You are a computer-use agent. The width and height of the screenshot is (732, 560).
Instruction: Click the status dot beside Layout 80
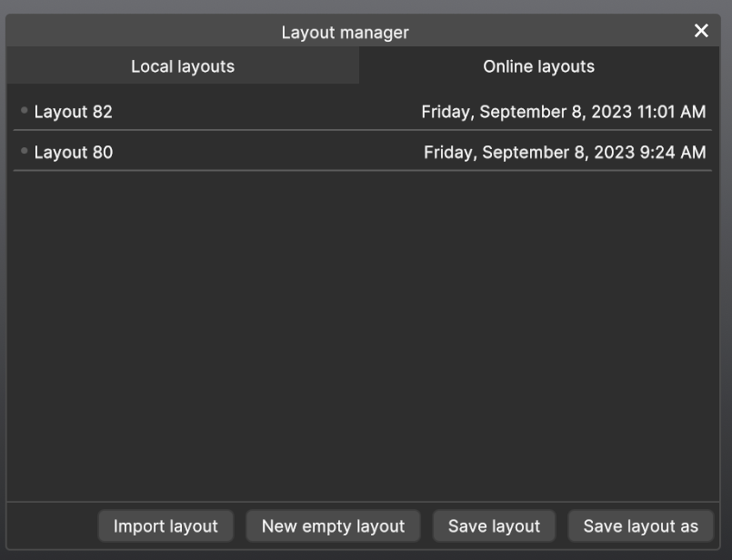[x=24, y=151]
